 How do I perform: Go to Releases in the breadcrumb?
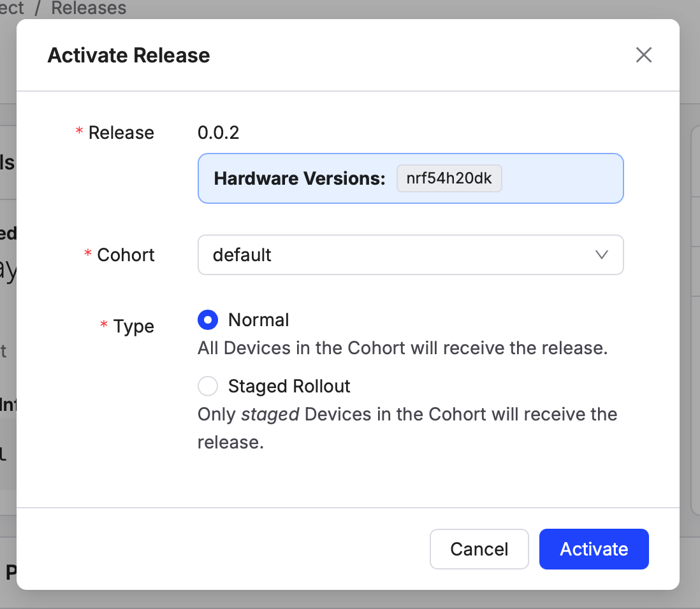tap(89, 8)
